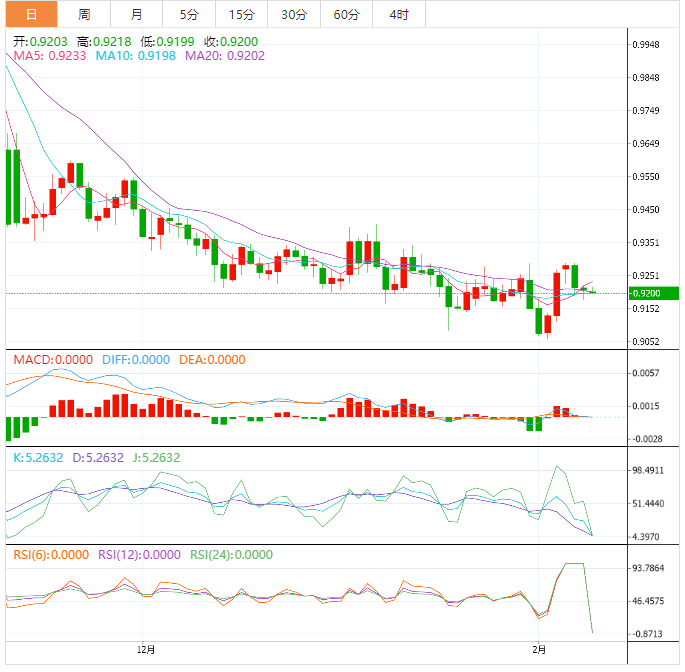This screenshot has height=672, width=685.
Task: Click the 2月 date label on axis
Action: coord(541,650)
